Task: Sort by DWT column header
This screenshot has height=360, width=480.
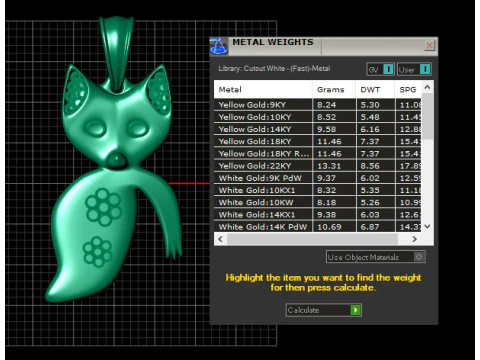Action: pyautogui.click(x=375, y=89)
